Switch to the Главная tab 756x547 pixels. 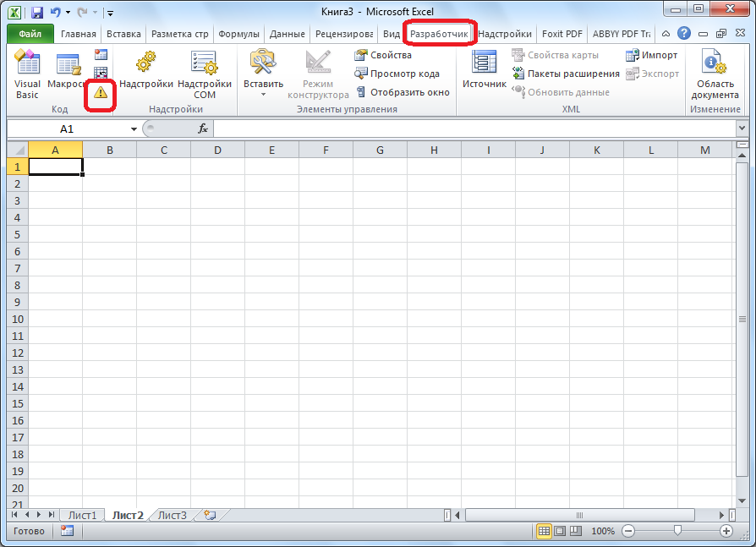78,34
